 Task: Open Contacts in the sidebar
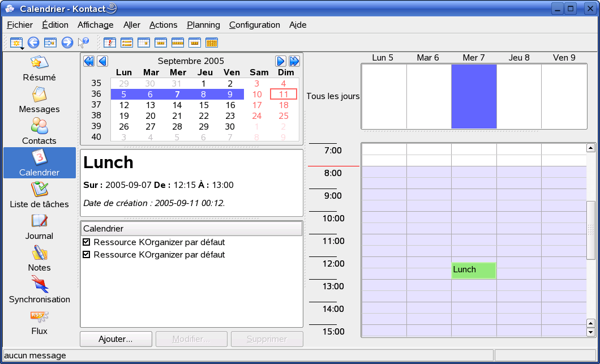39,131
